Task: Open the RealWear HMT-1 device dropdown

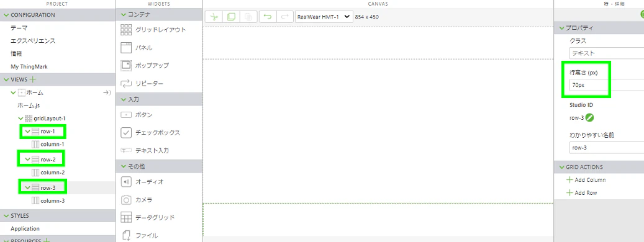Action: point(324,17)
